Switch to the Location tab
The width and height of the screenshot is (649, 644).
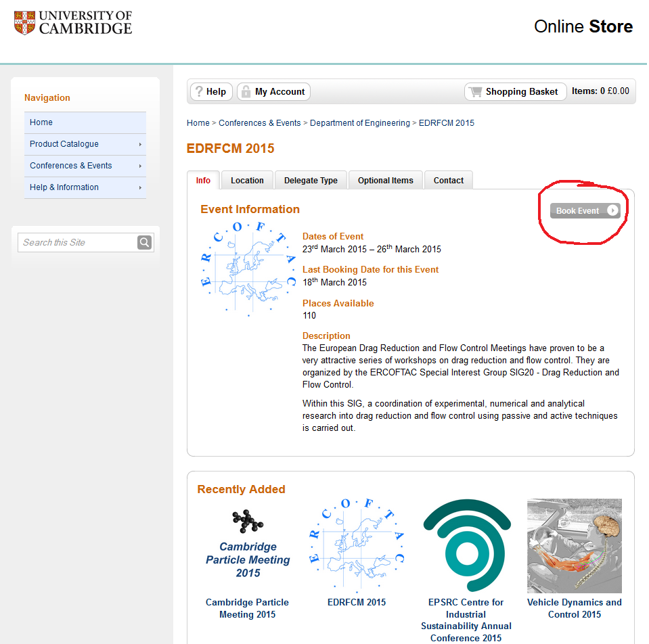tap(247, 181)
